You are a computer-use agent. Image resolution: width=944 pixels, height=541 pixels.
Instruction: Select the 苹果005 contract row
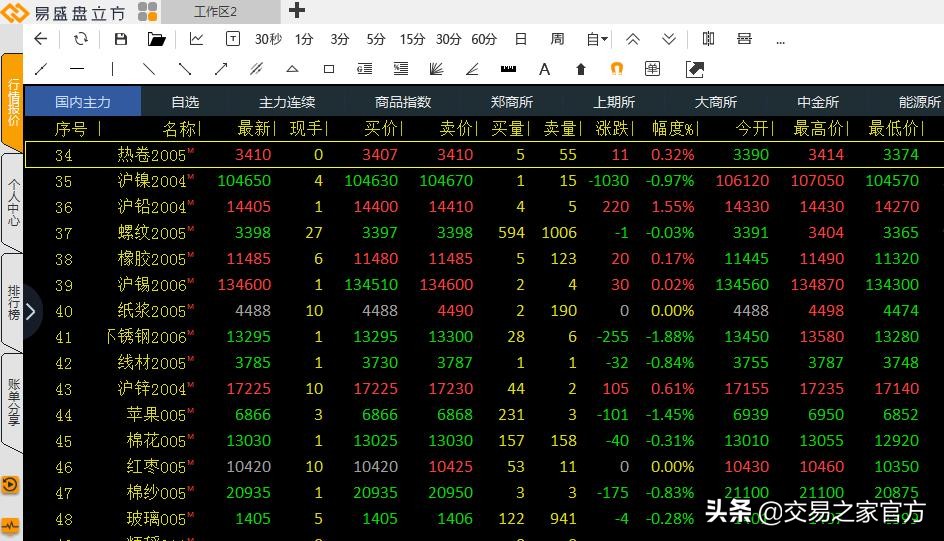(x=484, y=415)
